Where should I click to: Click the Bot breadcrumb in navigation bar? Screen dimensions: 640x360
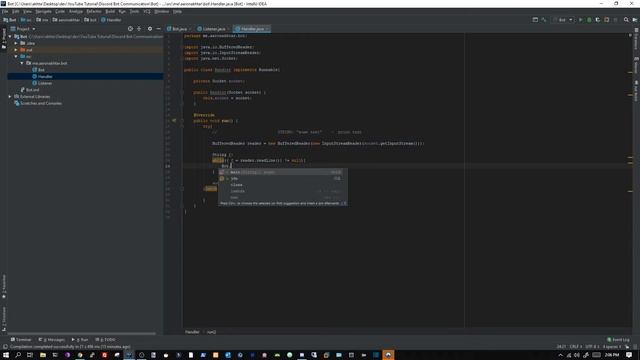[x=10, y=20]
